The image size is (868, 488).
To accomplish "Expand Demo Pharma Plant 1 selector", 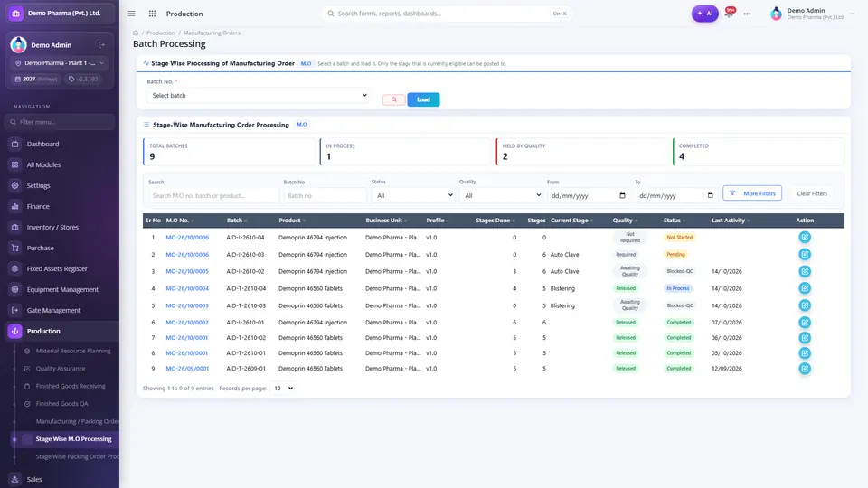I will (60, 63).
